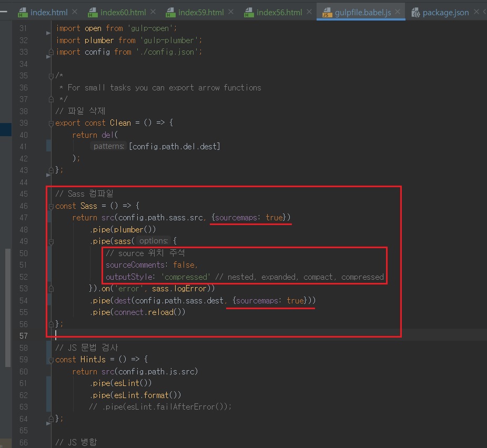The width and height of the screenshot is (487, 448).
Task: Collapse the sass options block at line 49
Action: tap(51, 241)
